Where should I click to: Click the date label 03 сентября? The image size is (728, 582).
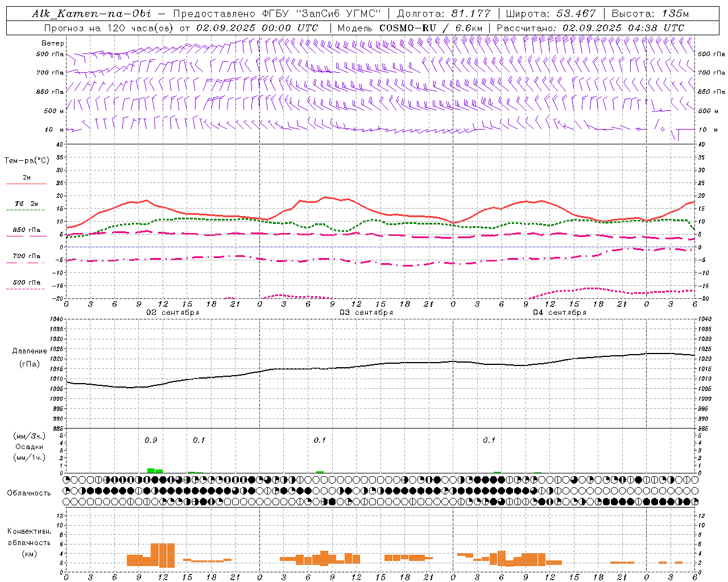click(x=366, y=313)
